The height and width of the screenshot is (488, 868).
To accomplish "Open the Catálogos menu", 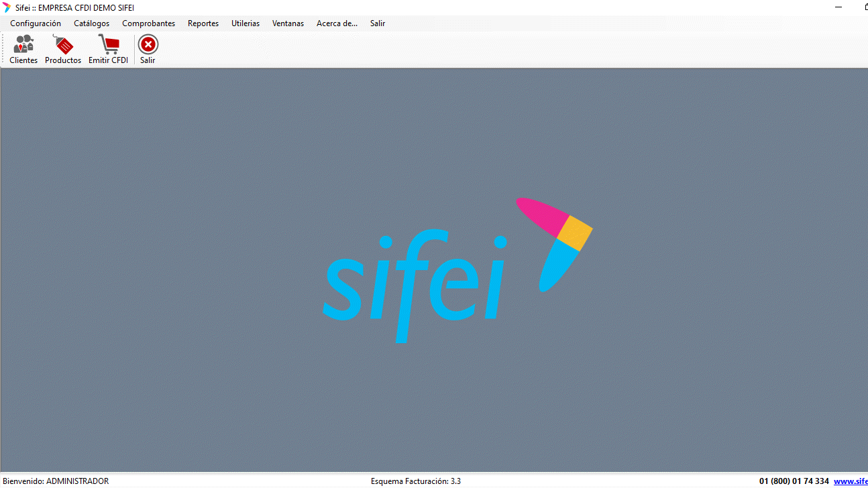I will pos(91,23).
